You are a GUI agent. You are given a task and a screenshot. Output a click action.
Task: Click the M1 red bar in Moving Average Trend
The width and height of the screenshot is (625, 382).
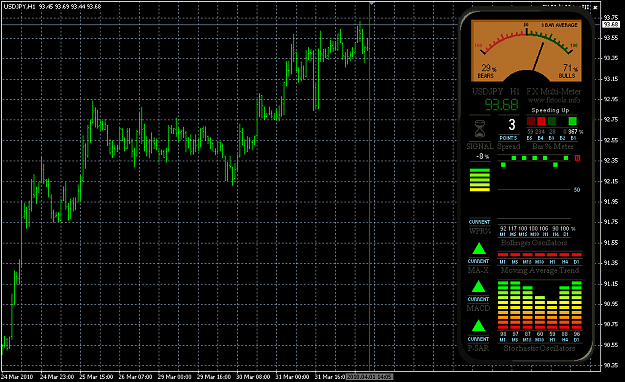(x=503, y=254)
